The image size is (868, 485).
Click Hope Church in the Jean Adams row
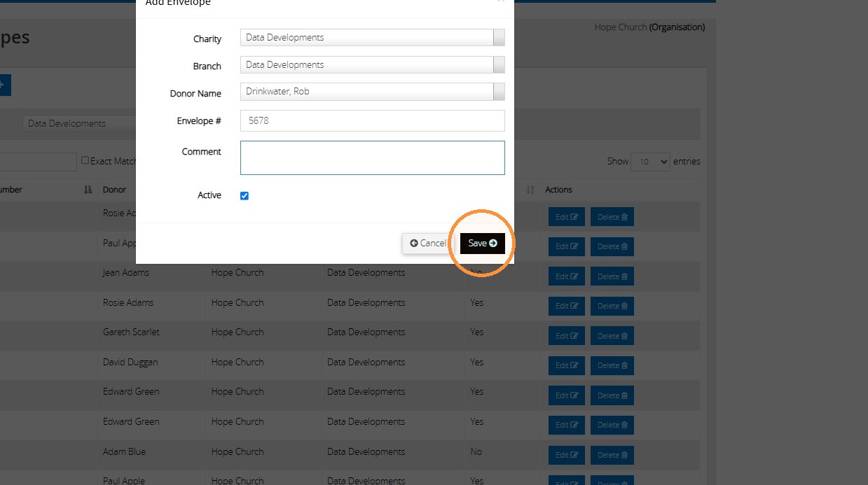pyautogui.click(x=237, y=272)
